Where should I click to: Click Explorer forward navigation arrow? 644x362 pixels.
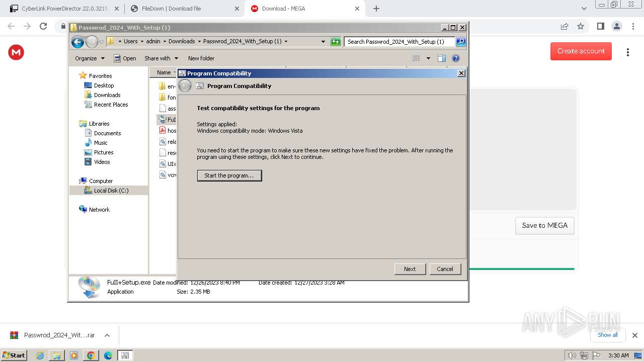[92, 42]
